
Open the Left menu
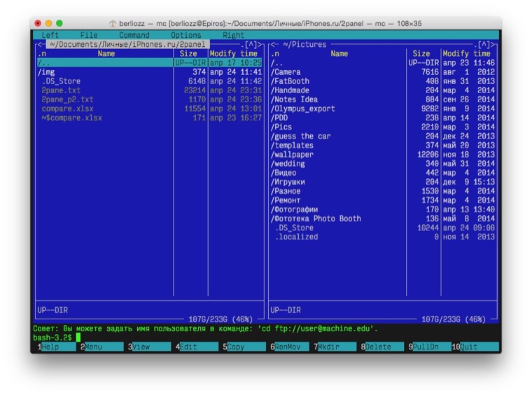50,35
